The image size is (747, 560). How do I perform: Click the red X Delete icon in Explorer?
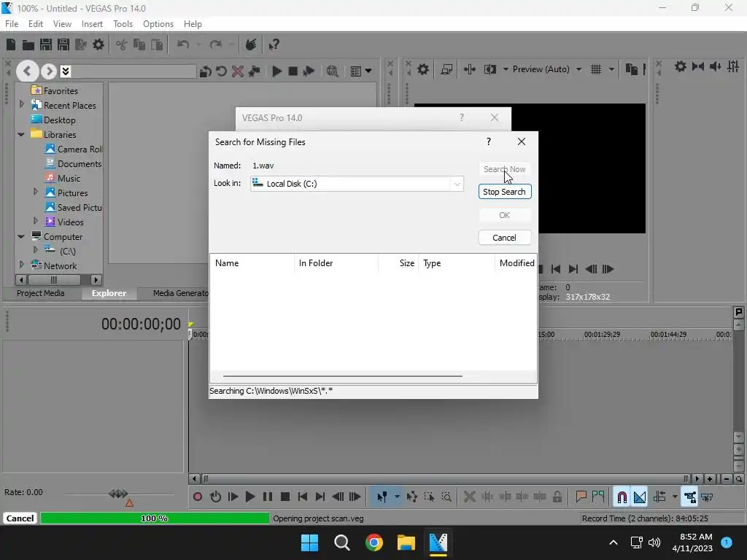click(x=237, y=71)
